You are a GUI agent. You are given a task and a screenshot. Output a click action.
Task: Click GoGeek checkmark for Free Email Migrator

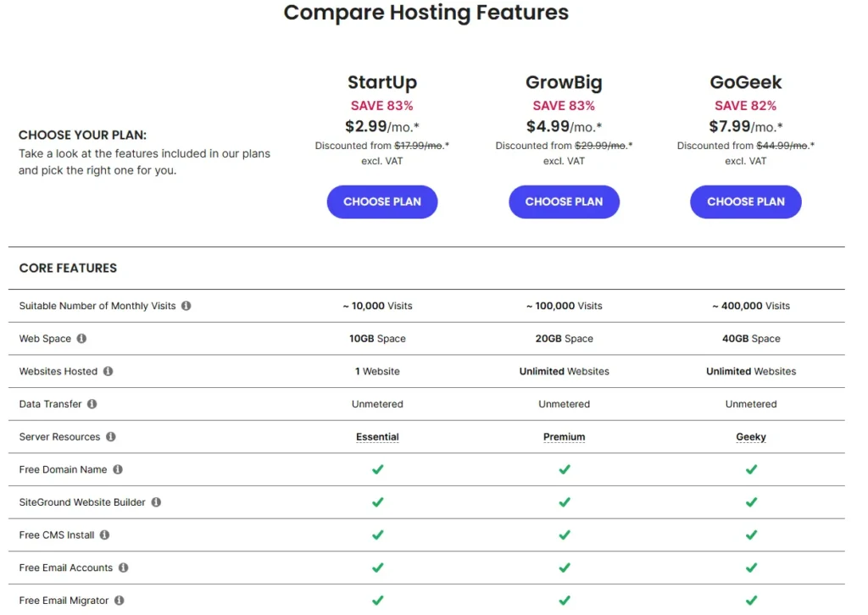[751, 601]
